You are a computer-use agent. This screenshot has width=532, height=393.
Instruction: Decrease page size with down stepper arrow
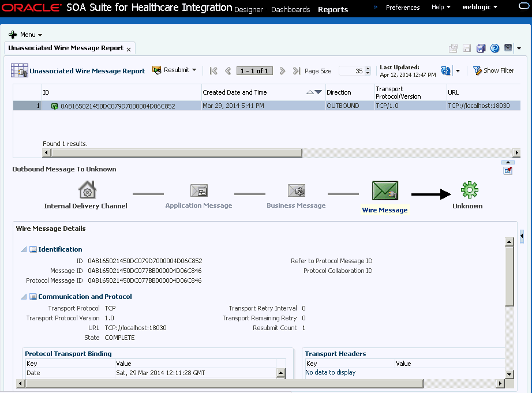(368, 73)
